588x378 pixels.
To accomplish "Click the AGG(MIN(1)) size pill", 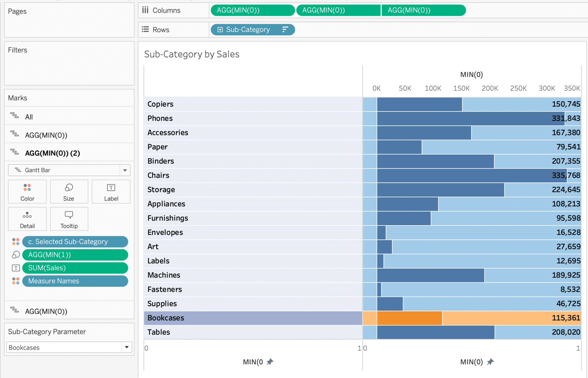I will (75, 255).
